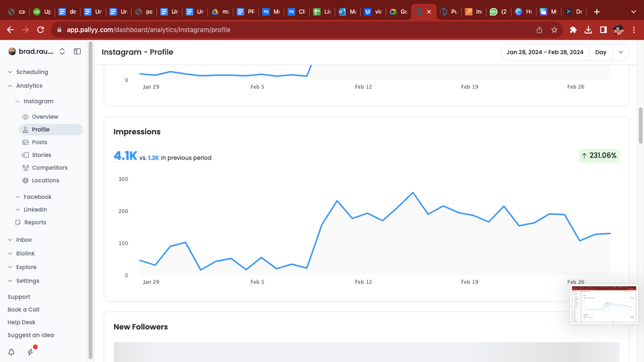
Task: Reload the Pallyy analytics page
Action: tap(40, 29)
